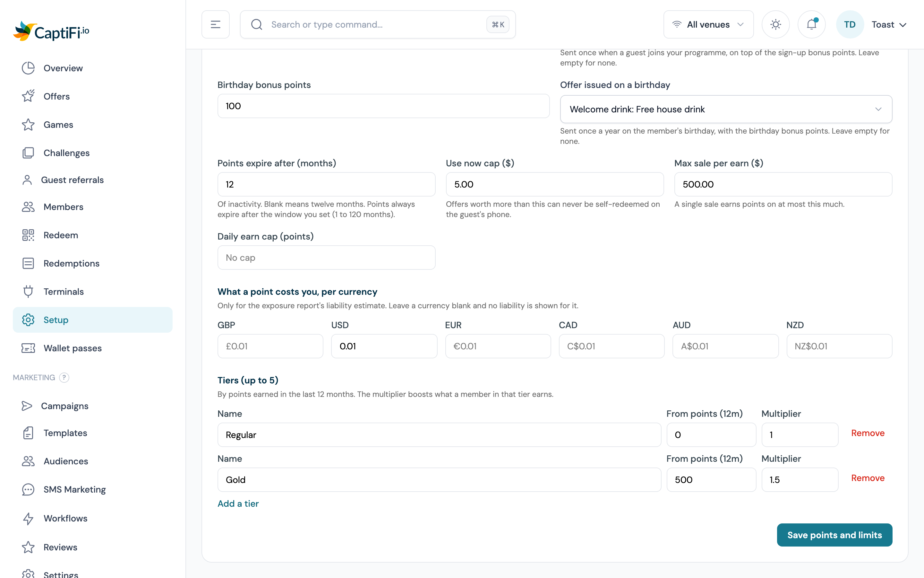Click Save points and limits button
This screenshot has height=578, width=924.
point(834,535)
